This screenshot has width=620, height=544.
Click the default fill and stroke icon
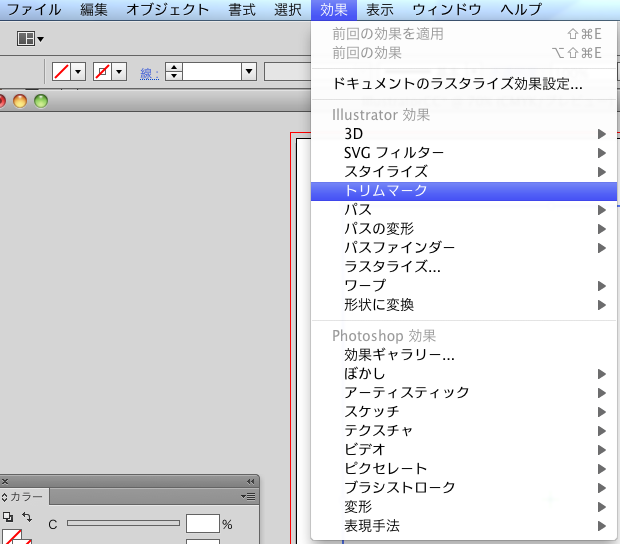(8, 517)
